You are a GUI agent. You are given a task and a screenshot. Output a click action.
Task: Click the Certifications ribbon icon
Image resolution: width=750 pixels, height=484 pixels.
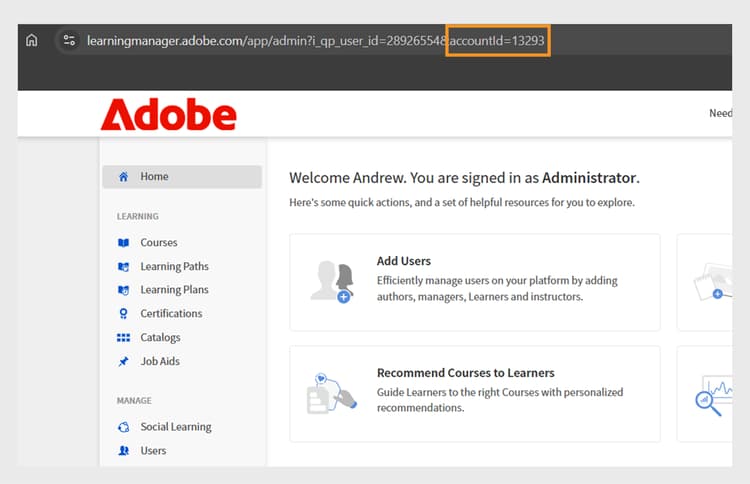point(123,313)
